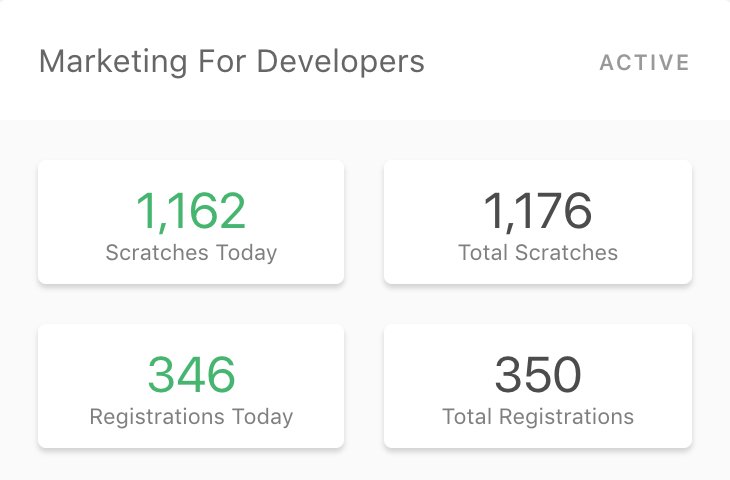The image size is (730, 480).
Task: Click gray gap between Scratches Today and Total Scratches
Action: pyautogui.click(x=364, y=222)
